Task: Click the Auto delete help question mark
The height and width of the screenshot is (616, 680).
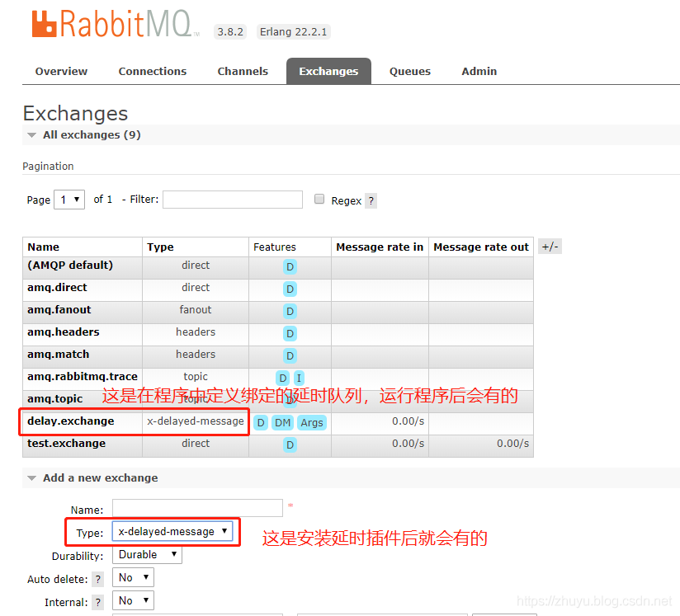Action: pyautogui.click(x=97, y=579)
